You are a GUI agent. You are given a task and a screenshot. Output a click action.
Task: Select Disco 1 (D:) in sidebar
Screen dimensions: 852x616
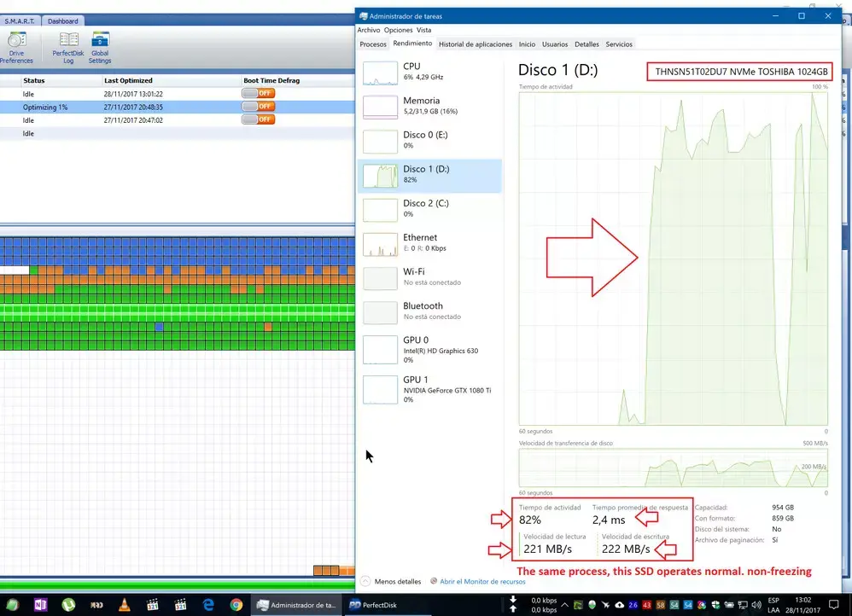pos(429,175)
